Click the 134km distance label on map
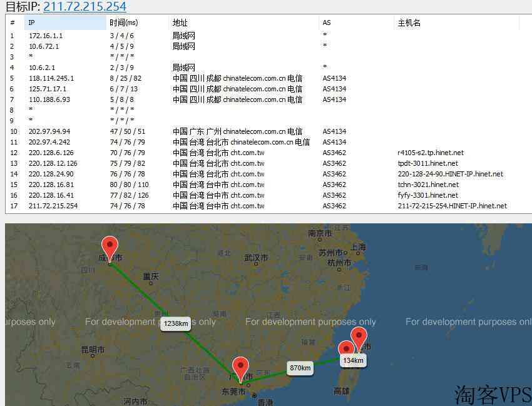532x406 pixels. coord(353,360)
